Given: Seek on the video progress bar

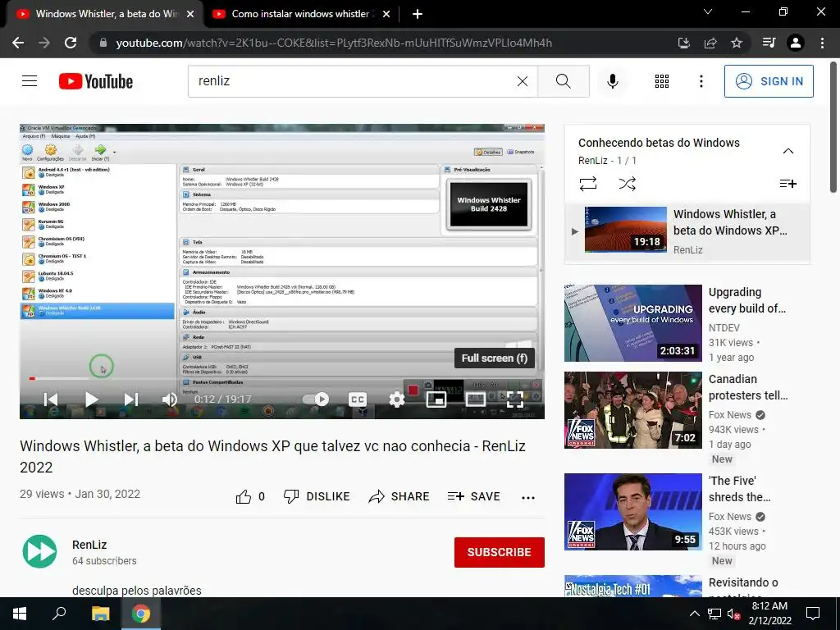Looking at the screenshot, I should tap(282, 378).
